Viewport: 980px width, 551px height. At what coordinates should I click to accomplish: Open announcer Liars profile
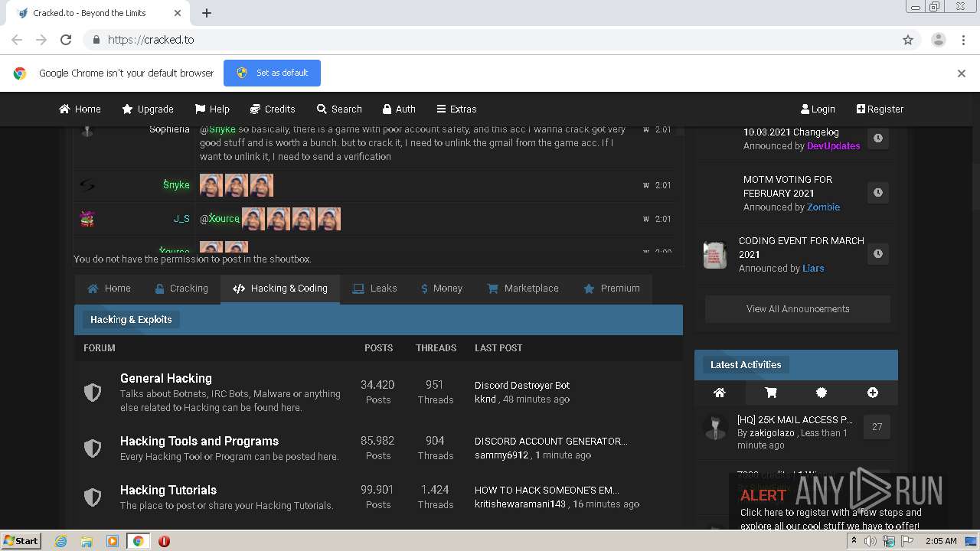tap(813, 268)
